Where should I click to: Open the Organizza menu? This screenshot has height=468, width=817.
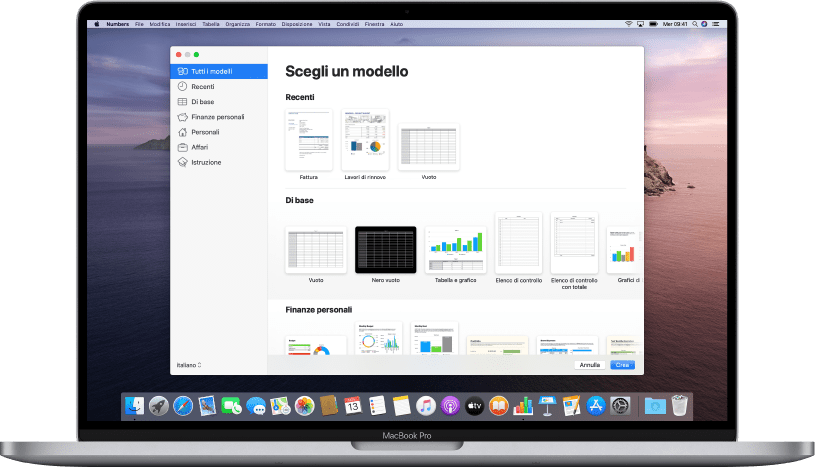click(x=238, y=24)
